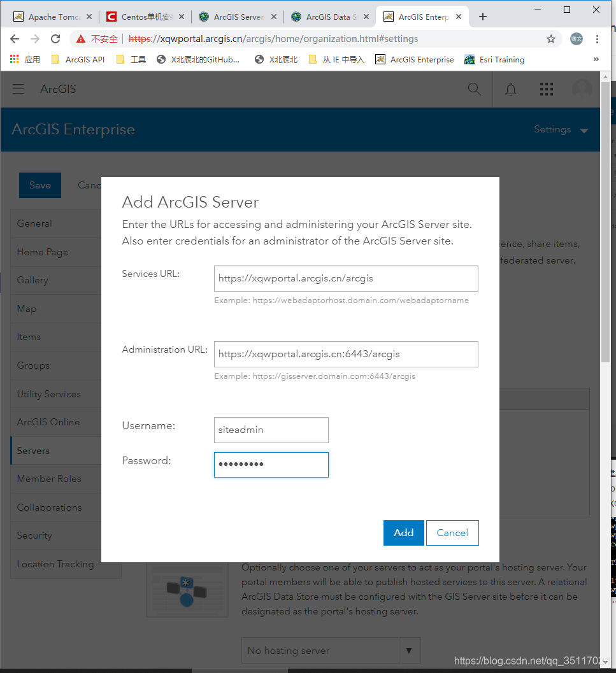Click the Administration URL input field
Image resolution: width=616 pixels, height=673 pixels.
pos(346,354)
